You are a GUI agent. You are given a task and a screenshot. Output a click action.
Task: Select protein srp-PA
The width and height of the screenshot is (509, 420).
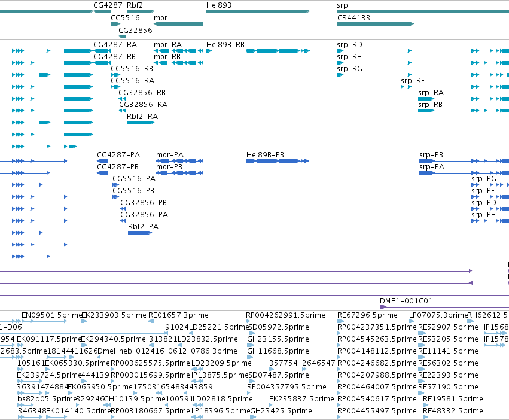point(464,173)
